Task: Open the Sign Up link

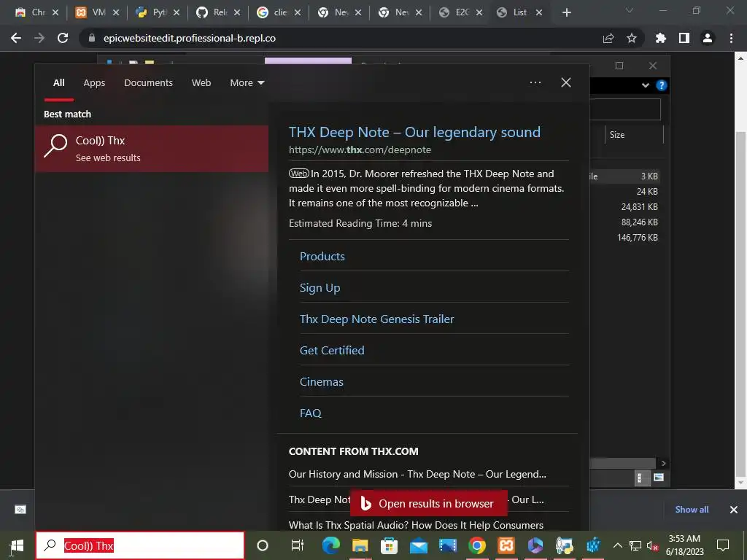Action: (320, 287)
